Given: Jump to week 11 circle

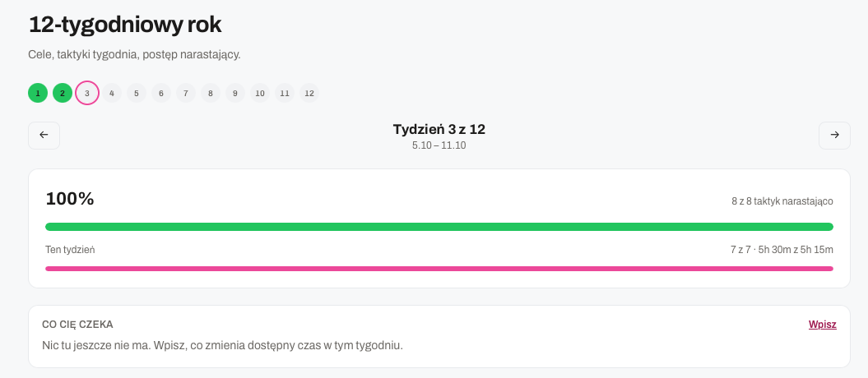Looking at the screenshot, I should (x=285, y=93).
